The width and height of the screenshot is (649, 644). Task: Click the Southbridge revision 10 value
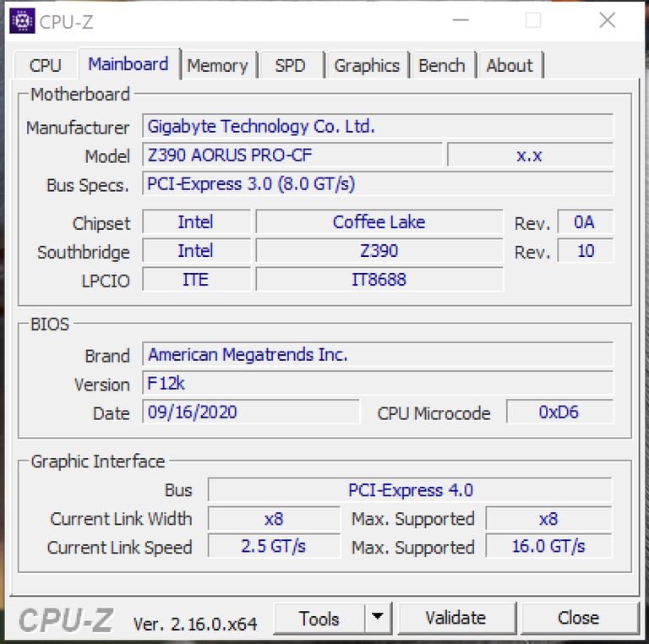(x=586, y=250)
